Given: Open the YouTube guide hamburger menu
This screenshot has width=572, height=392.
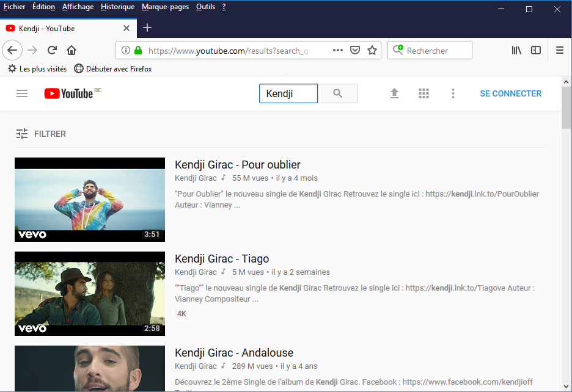Looking at the screenshot, I should [x=22, y=93].
